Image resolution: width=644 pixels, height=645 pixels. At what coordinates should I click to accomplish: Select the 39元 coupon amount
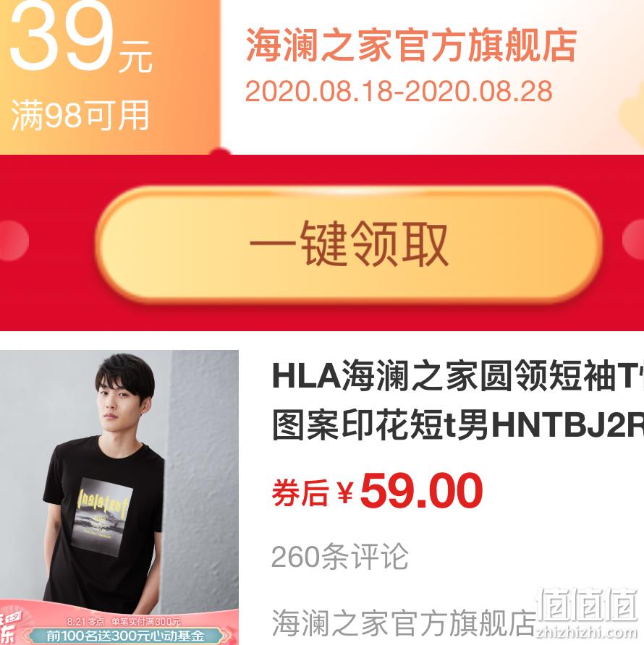[x=82, y=40]
